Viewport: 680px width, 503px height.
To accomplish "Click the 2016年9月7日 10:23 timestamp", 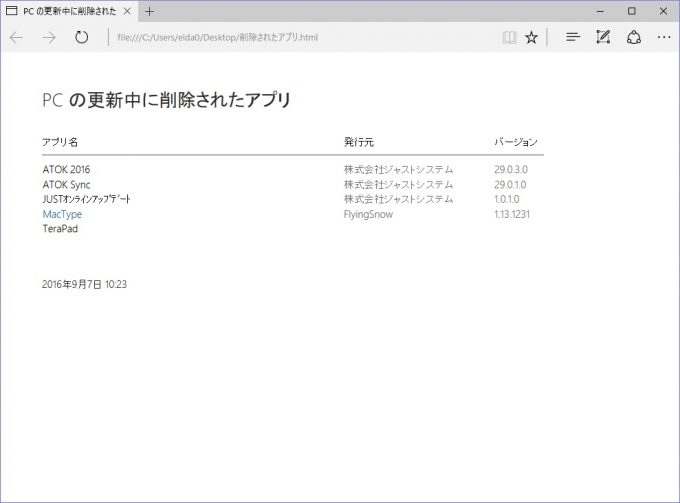I will (84, 284).
